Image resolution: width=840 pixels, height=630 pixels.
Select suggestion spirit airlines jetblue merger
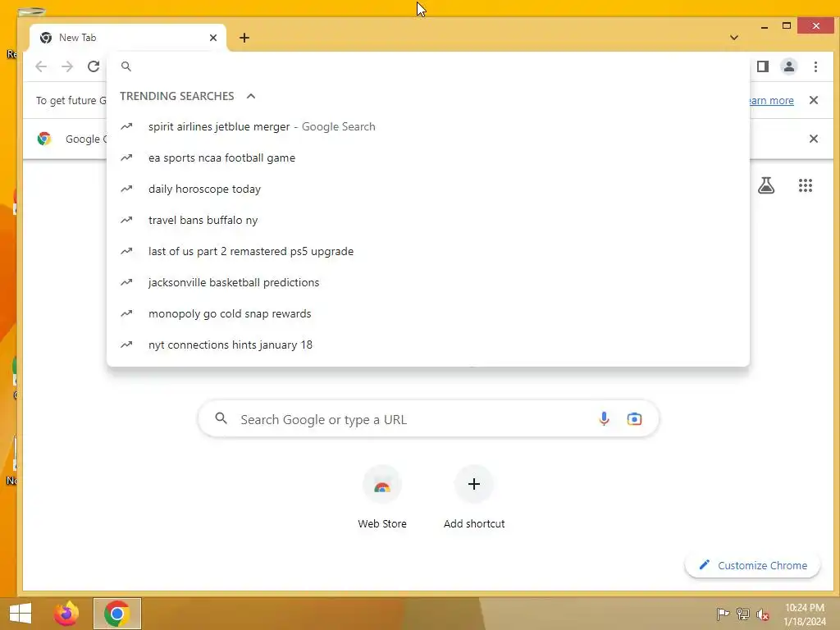pos(428,127)
